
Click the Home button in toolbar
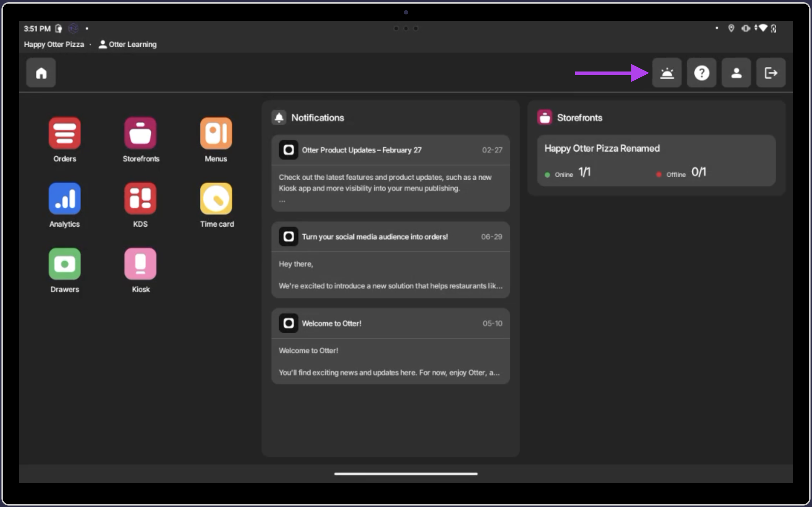tap(41, 73)
